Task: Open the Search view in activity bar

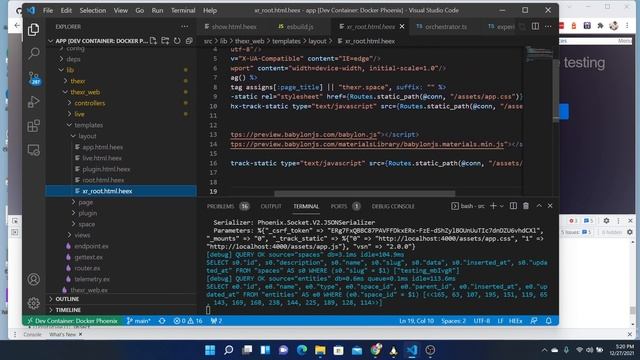Action: (x=33, y=53)
